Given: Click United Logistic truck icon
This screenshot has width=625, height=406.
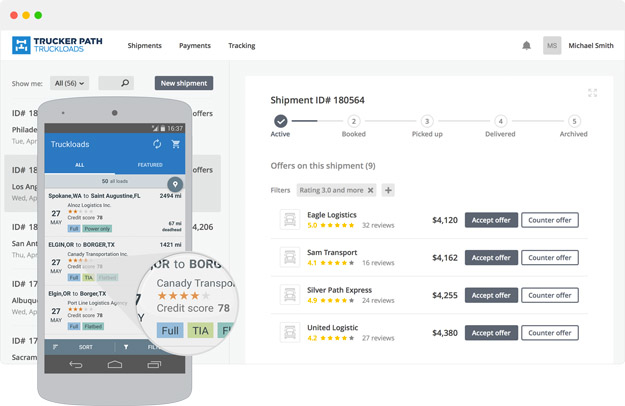Looking at the screenshot, I should click(290, 332).
